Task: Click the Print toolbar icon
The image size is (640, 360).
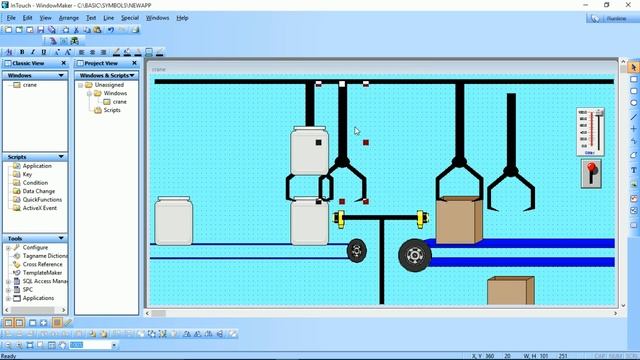Action: [x=136, y=30]
